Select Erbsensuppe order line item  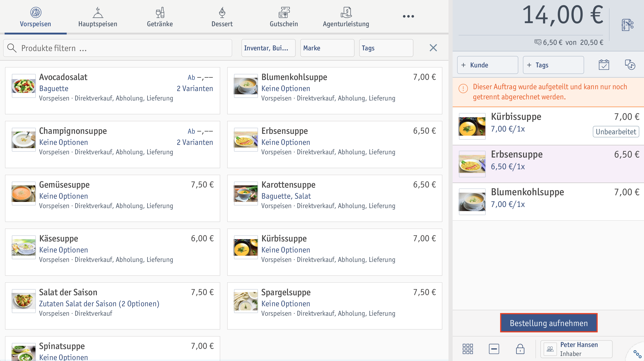(548, 164)
